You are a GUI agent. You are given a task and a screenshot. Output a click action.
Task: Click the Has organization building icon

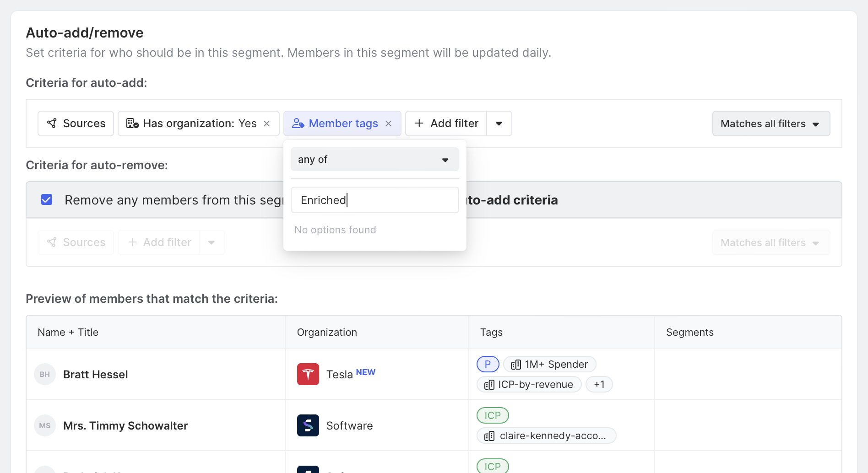[132, 124]
